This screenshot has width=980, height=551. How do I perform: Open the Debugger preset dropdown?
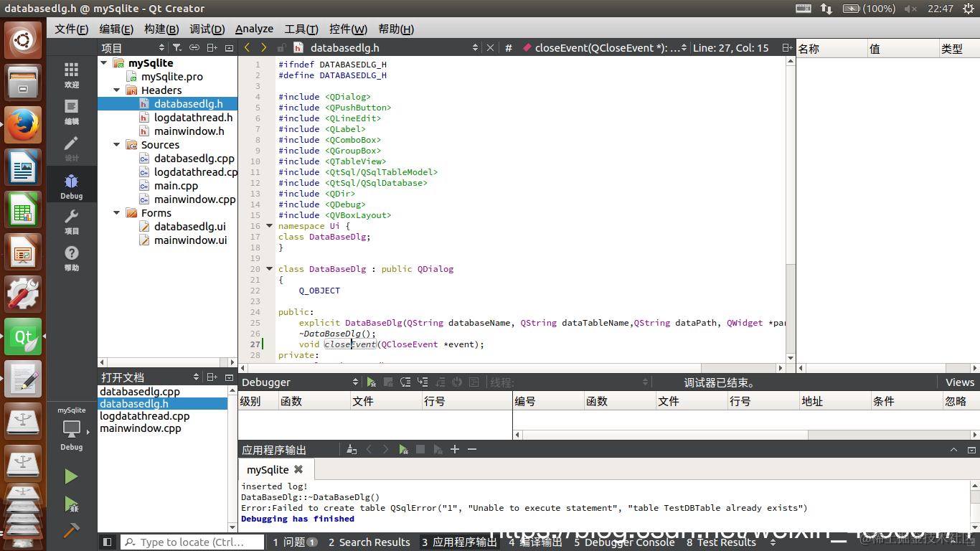[x=299, y=382]
